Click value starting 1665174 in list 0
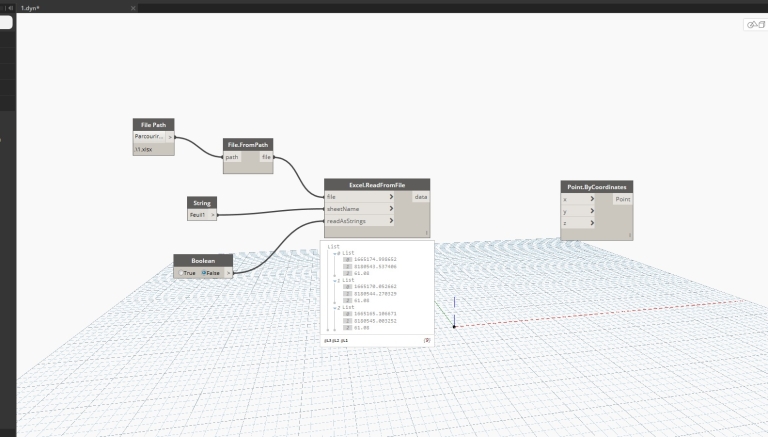This screenshot has width=768, height=437. (x=375, y=260)
